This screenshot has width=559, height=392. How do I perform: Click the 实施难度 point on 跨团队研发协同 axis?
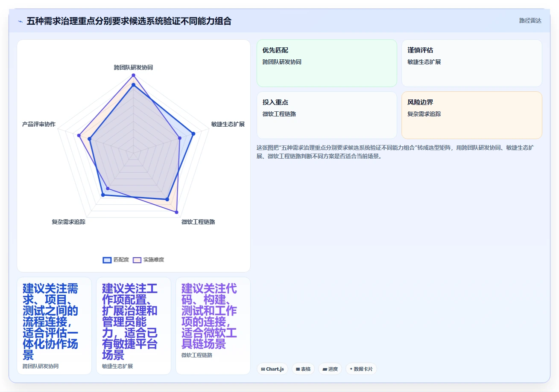[133, 75]
